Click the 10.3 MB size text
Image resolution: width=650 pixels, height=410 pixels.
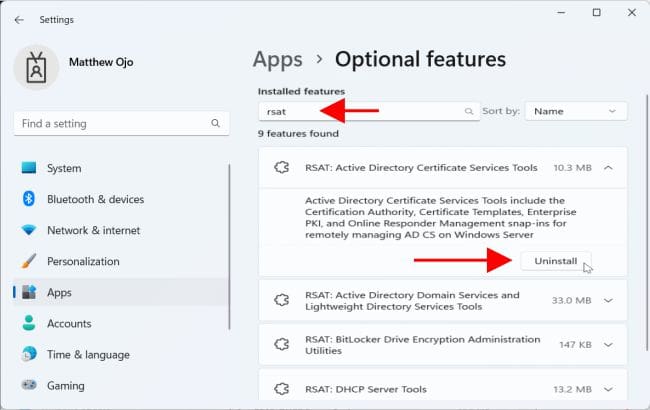pyautogui.click(x=572, y=168)
